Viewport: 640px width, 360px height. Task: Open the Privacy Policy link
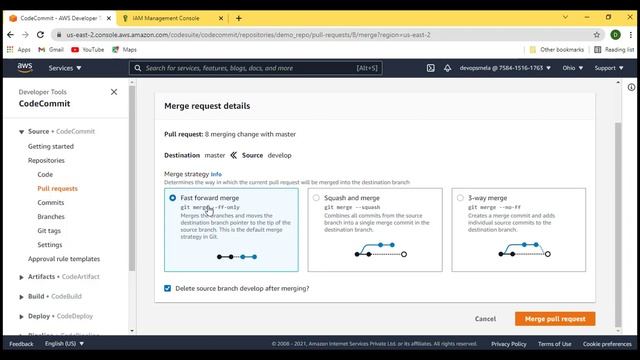point(509,344)
